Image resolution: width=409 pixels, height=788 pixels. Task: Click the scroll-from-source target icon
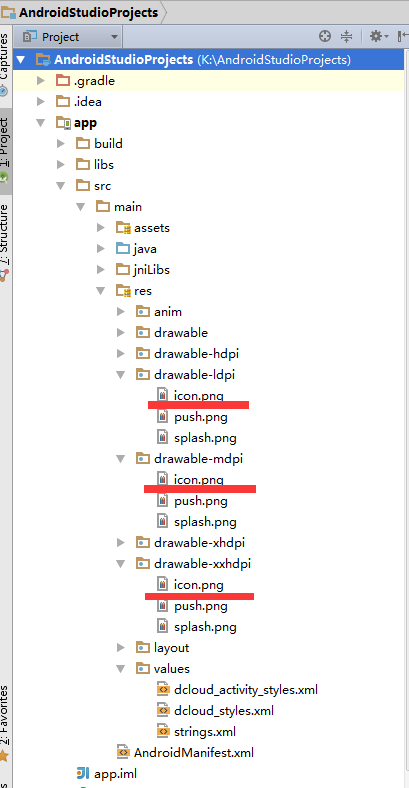click(325, 36)
